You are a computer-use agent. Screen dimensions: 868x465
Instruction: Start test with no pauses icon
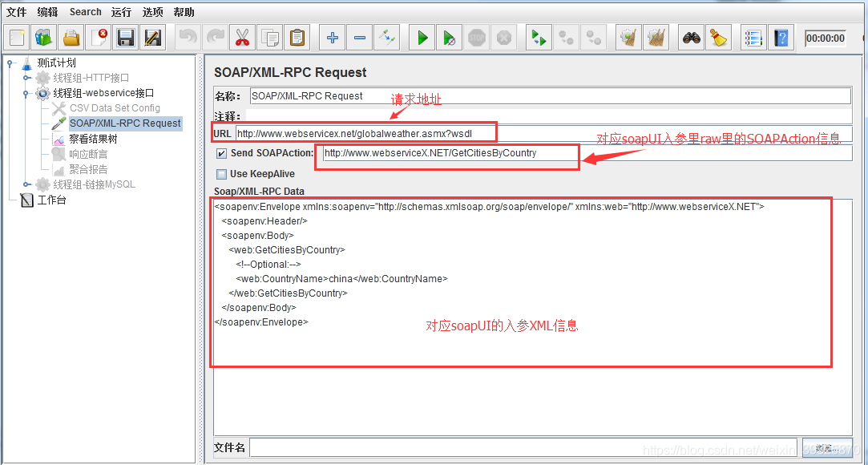click(449, 38)
